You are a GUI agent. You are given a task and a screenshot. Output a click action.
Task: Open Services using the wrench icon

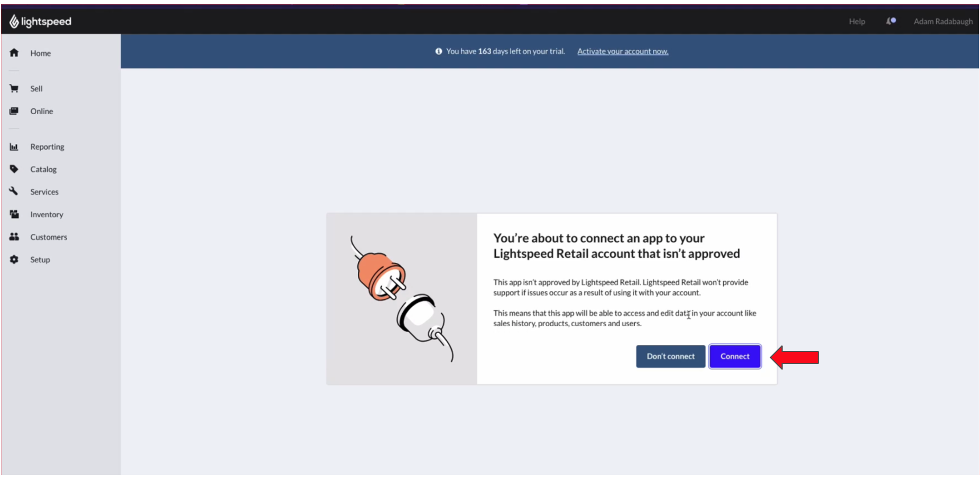point(14,191)
